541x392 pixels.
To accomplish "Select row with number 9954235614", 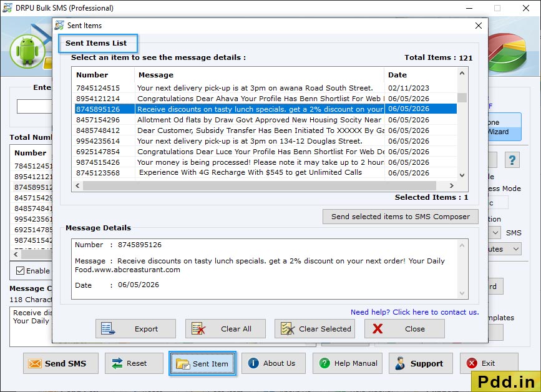I will pyautogui.click(x=266, y=141).
